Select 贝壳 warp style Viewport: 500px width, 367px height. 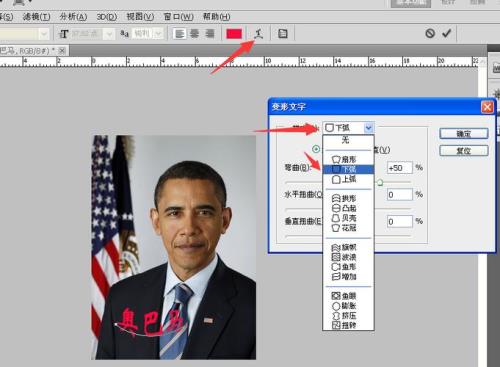point(348,218)
